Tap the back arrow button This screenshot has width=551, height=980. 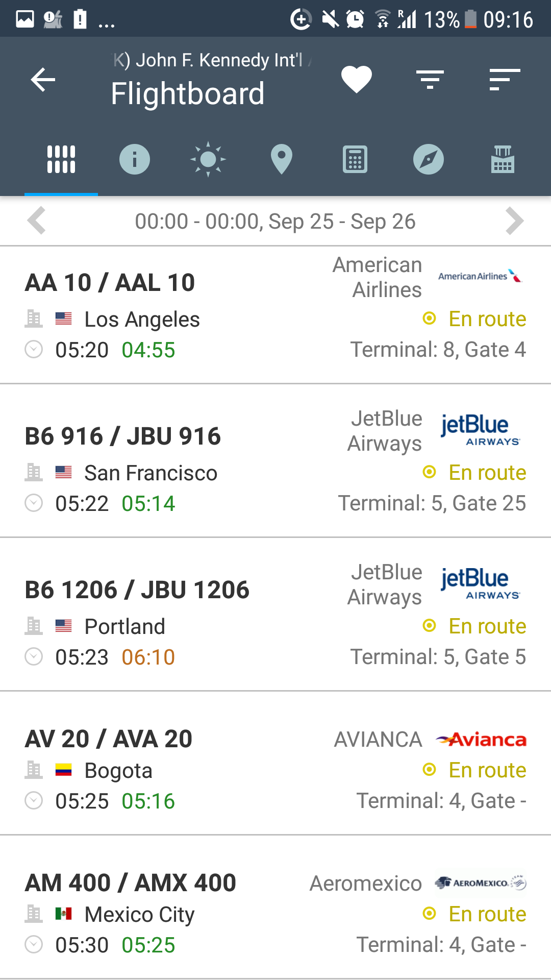(43, 80)
